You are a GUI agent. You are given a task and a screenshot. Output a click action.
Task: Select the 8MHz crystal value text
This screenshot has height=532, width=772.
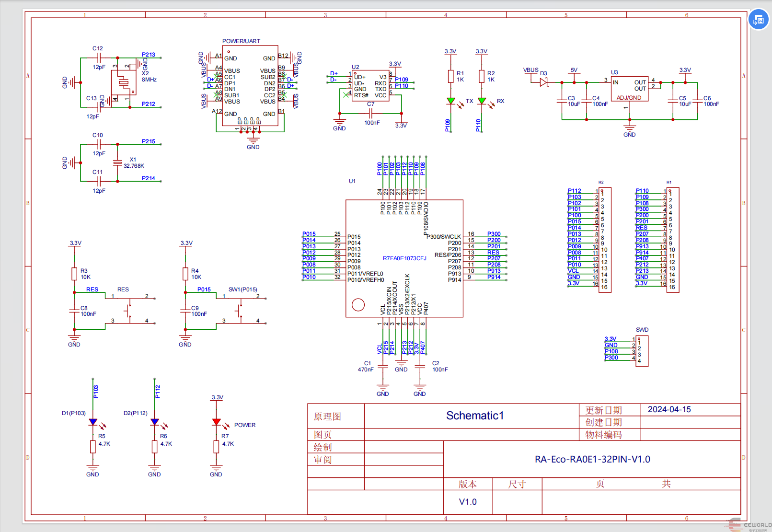tap(149, 80)
